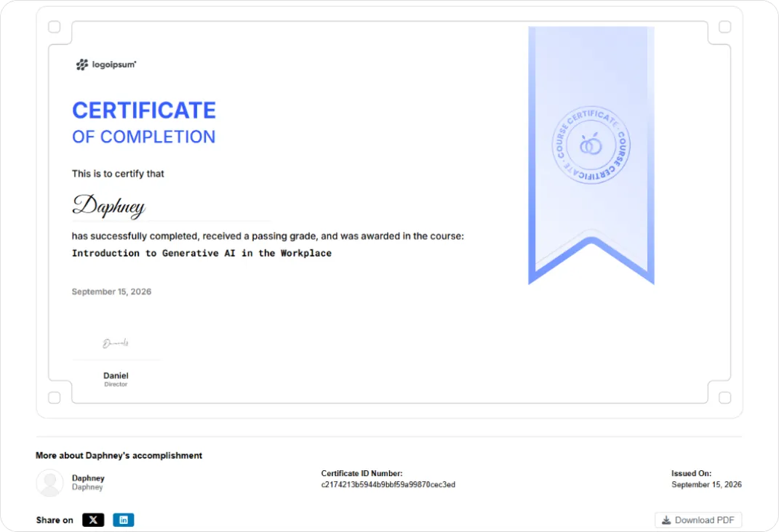This screenshot has height=532, width=779.
Task: Click the course title Introduction to Generative AI
Action: pyautogui.click(x=201, y=253)
